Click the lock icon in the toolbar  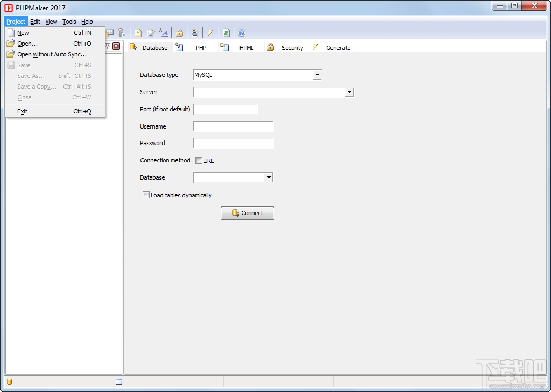tap(180, 33)
